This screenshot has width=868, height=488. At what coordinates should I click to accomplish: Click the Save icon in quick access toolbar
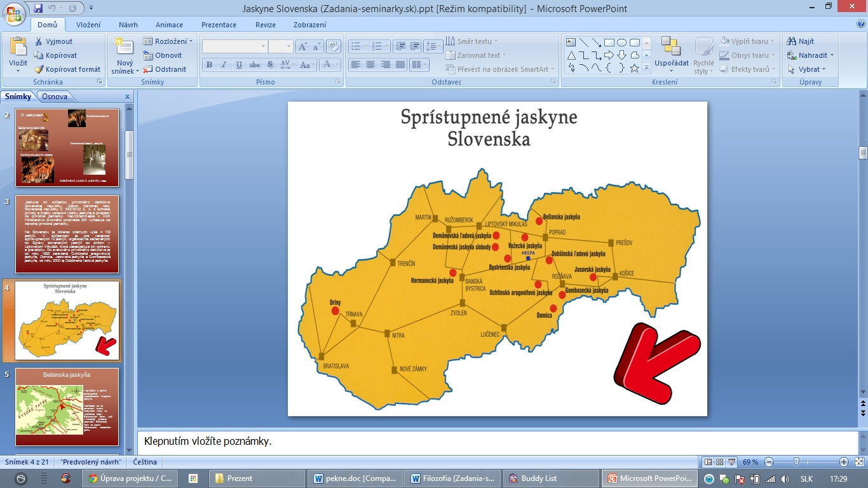click(38, 9)
